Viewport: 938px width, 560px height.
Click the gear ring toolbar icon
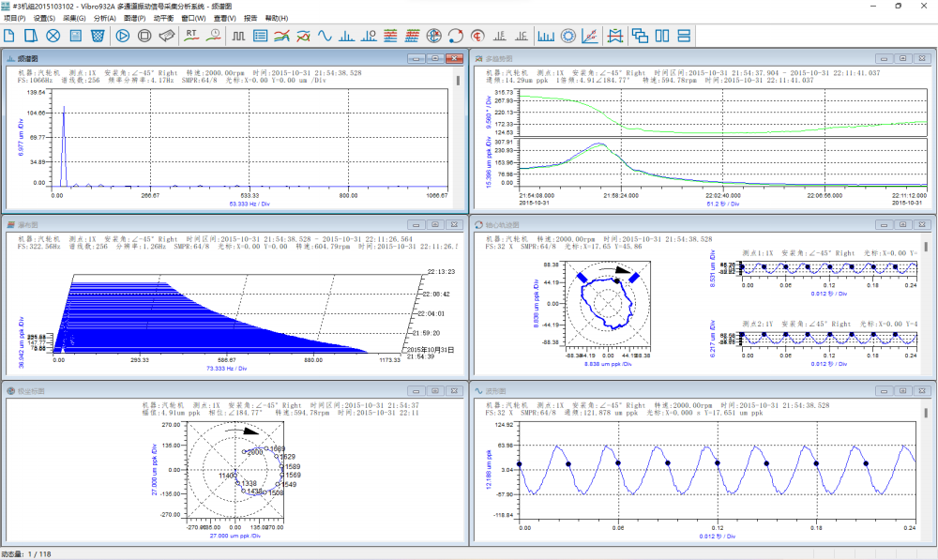click(568, 36)
